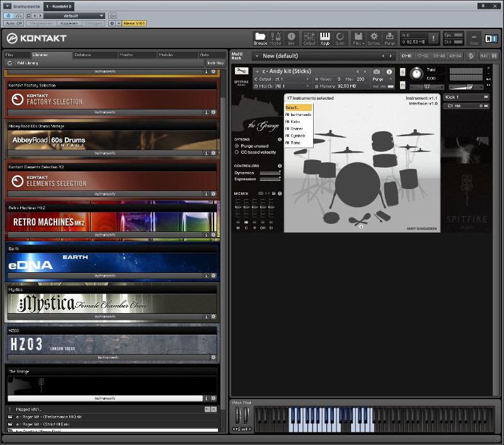Mute the Andy kit instrument

[403, 85]
